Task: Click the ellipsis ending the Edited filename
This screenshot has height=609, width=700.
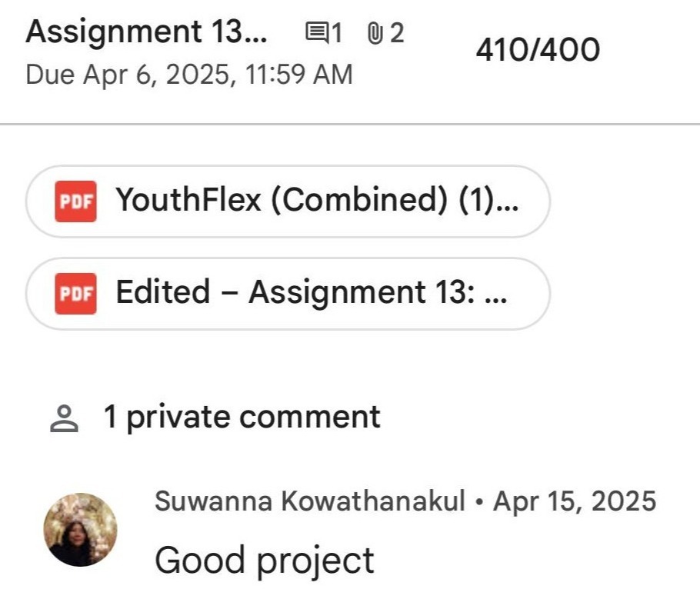Action: coord(497,294)
